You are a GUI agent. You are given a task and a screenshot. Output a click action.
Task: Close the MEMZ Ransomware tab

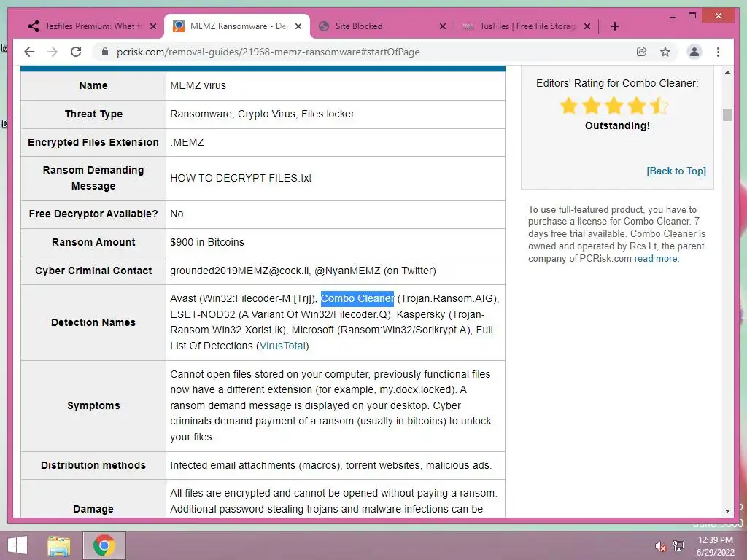[298, 26]
